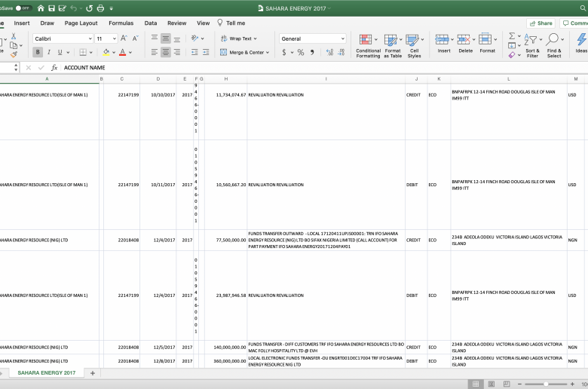Screen dimensions: 588x389
Task: Align text to top of cell
Action: (155, 38)
